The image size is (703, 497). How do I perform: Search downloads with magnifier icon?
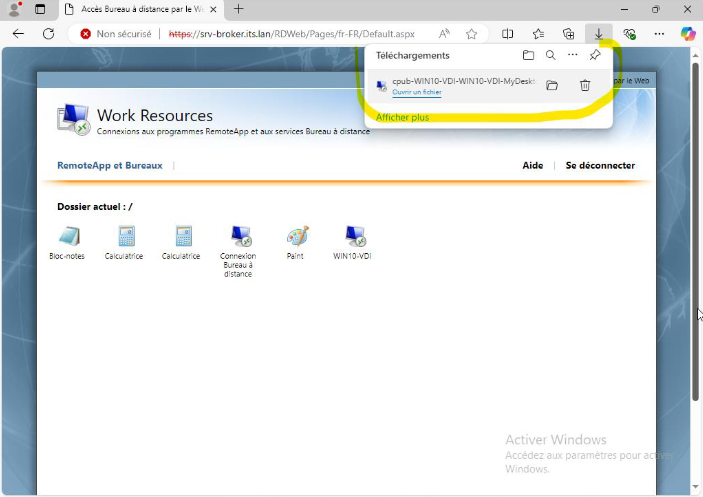coord(551,55)
